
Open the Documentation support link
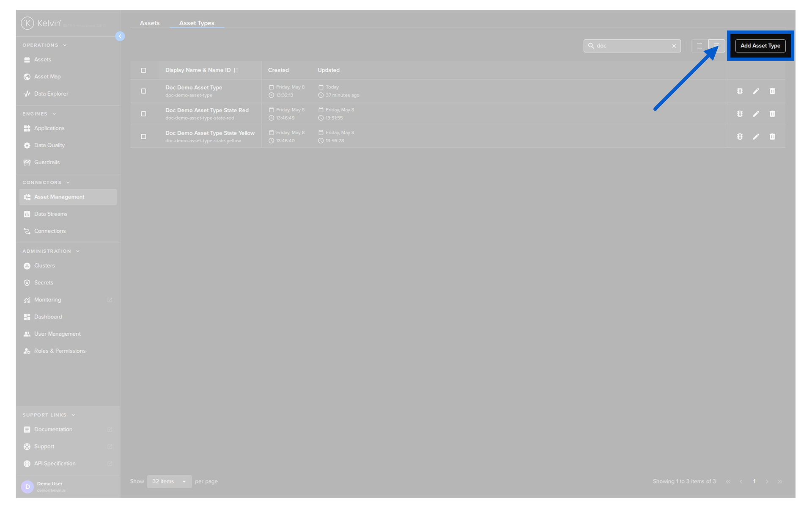click(x=53, y=429)
